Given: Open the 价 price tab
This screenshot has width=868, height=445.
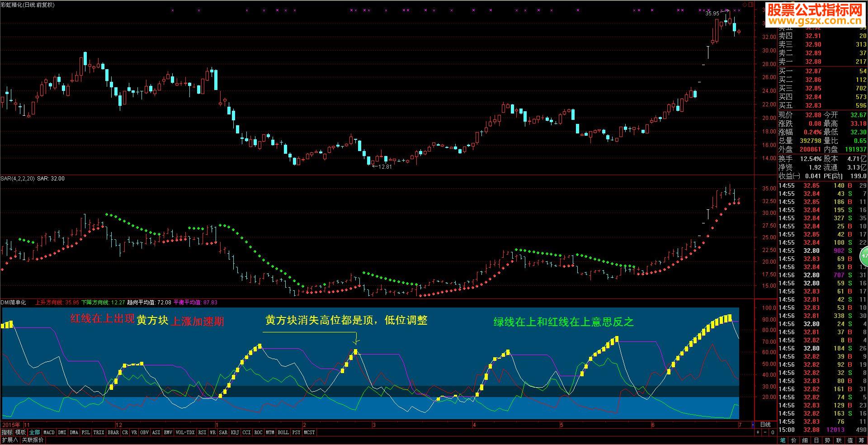Looking at the screenshot, I should click(x=794, y=440).
